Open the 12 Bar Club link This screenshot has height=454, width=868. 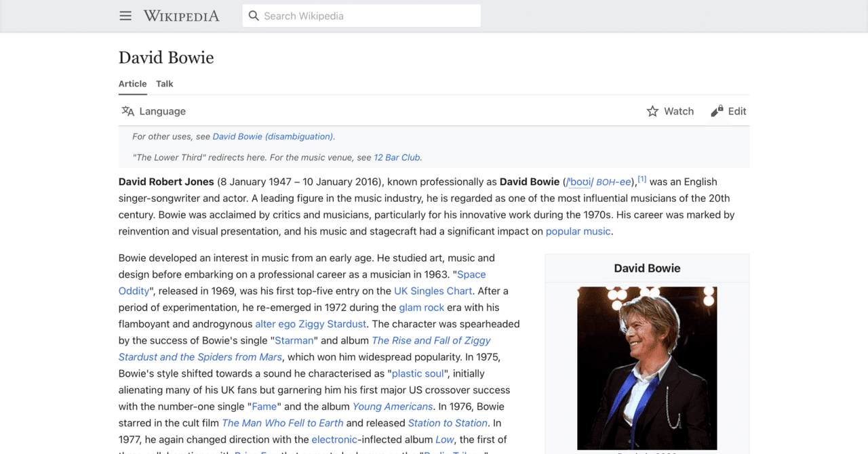pos(397,157)
